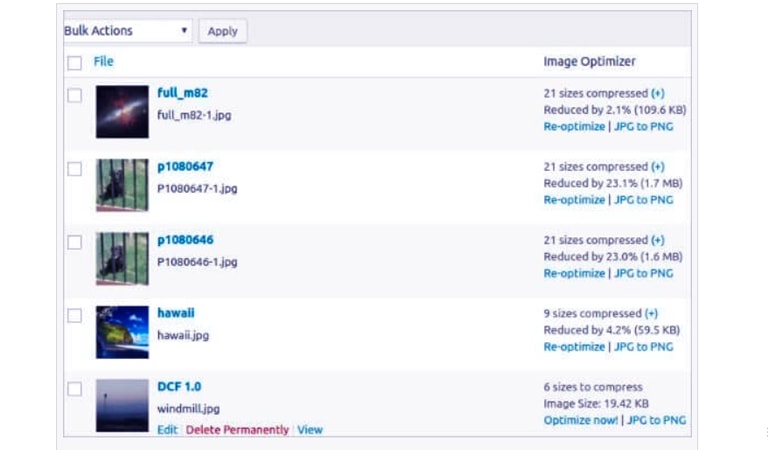Open the hawaii title link
Viewport: 768px width, 450px height.
(176, 313)
